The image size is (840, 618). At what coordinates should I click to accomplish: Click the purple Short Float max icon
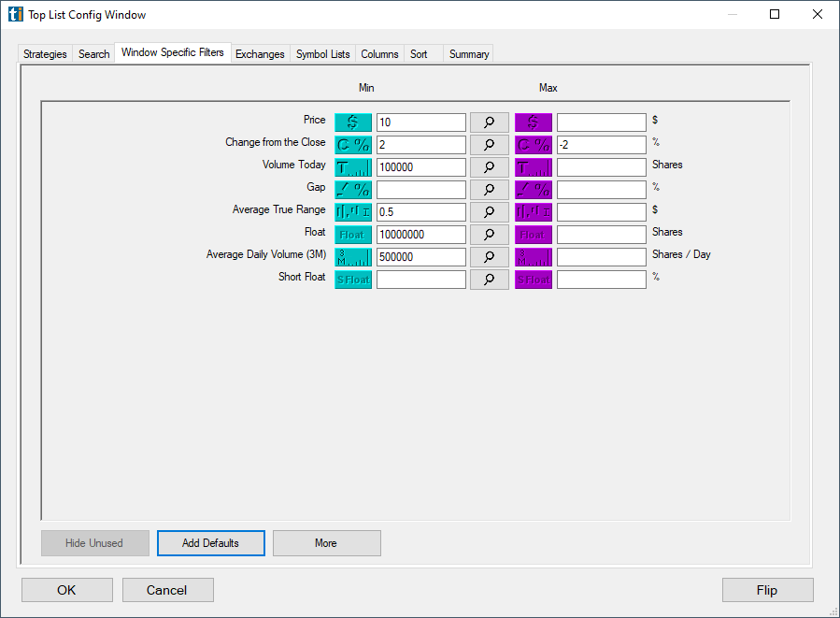coord(534,279)
